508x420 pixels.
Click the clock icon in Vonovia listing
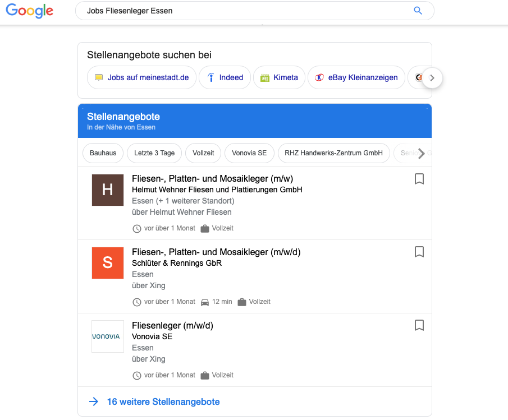click(137, 376)
